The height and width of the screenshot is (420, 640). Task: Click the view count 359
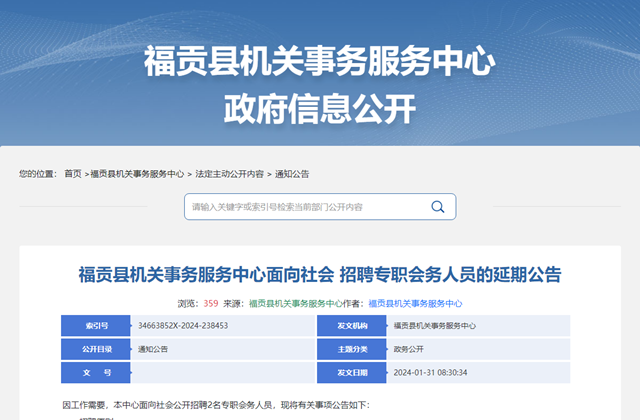(211, 303)
